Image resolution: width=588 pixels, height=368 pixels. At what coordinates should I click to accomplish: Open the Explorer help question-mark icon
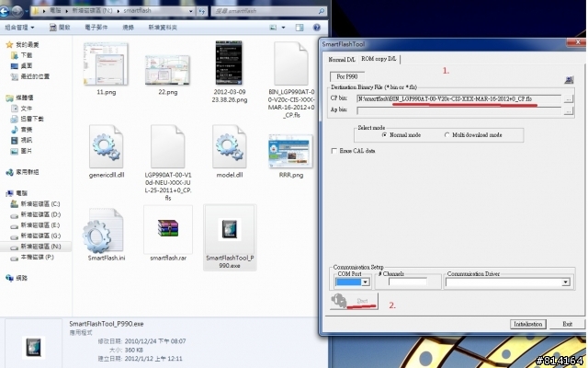[317, 28]
